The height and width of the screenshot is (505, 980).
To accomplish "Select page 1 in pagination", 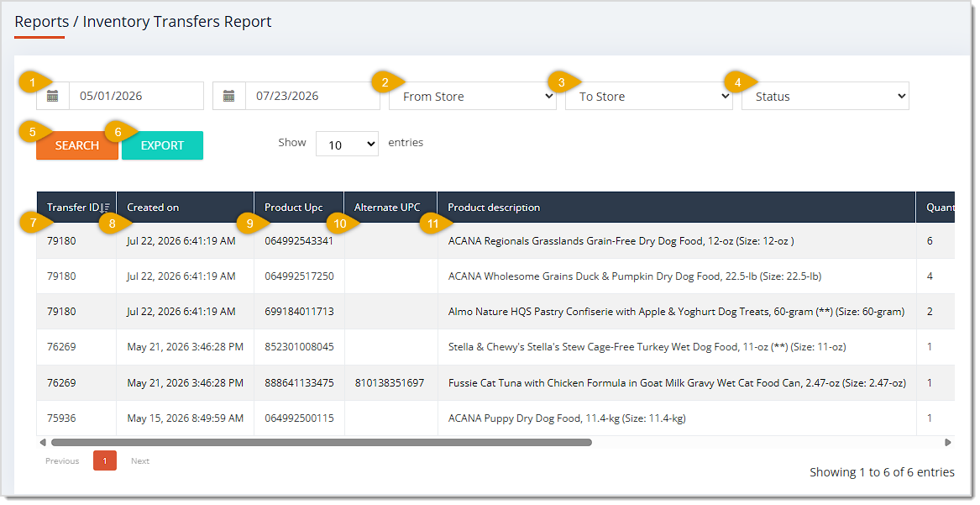I will [105, 461].
